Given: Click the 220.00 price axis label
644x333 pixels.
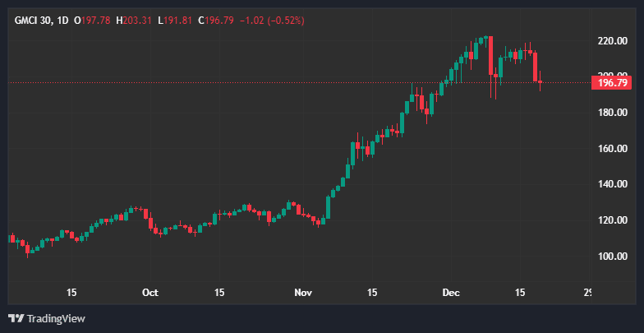Looking at the screenshot, I should coord(613,41).
